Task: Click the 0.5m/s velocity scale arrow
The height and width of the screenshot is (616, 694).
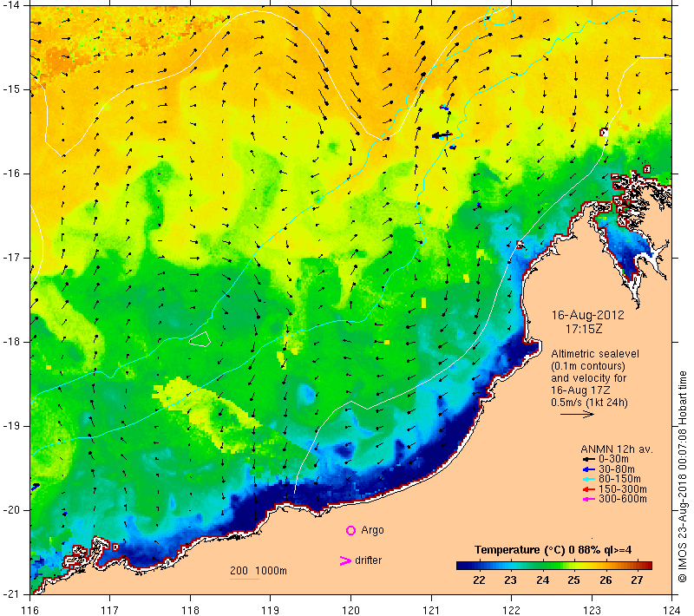Action: pos(577,415)
